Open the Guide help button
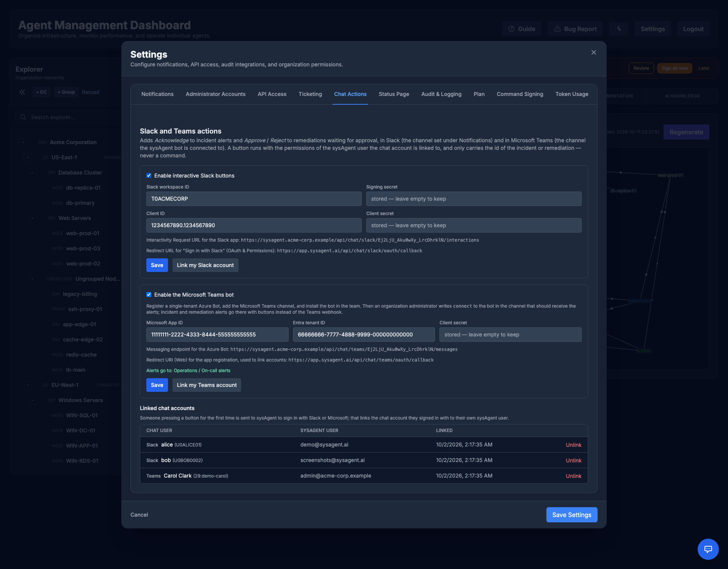Viewport: 728px width, 569px height. click(x=521, y=29)
